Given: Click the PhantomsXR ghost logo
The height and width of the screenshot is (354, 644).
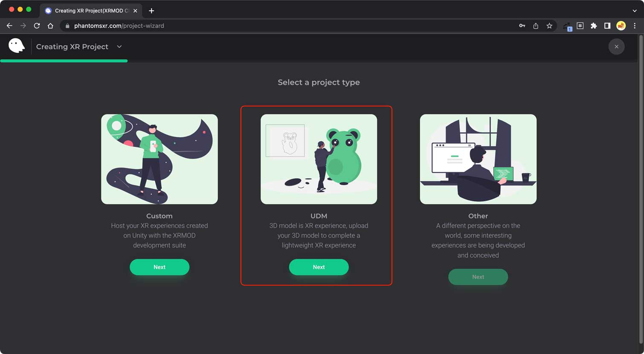Looking at the screenshot, I should (x=17, y=46).
